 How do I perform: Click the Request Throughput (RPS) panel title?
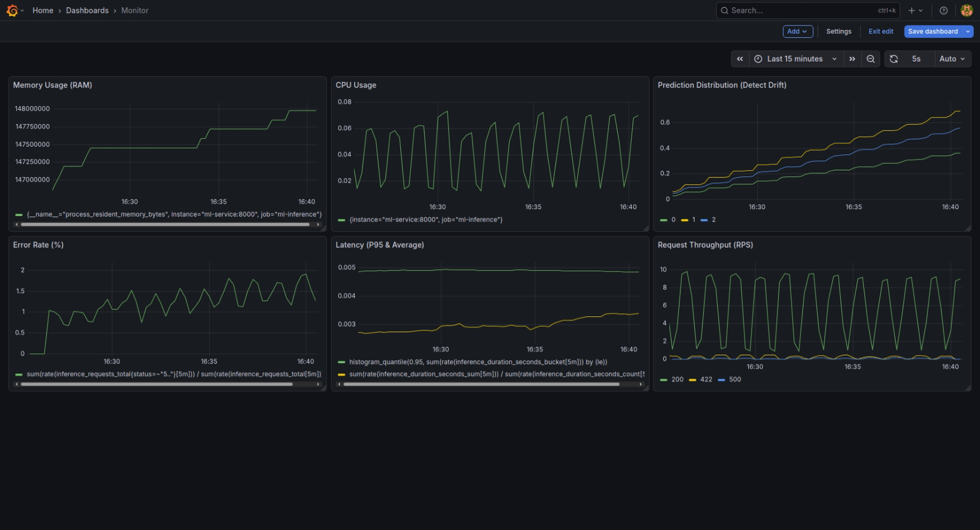pyautogui.click(x=705, y=245)
